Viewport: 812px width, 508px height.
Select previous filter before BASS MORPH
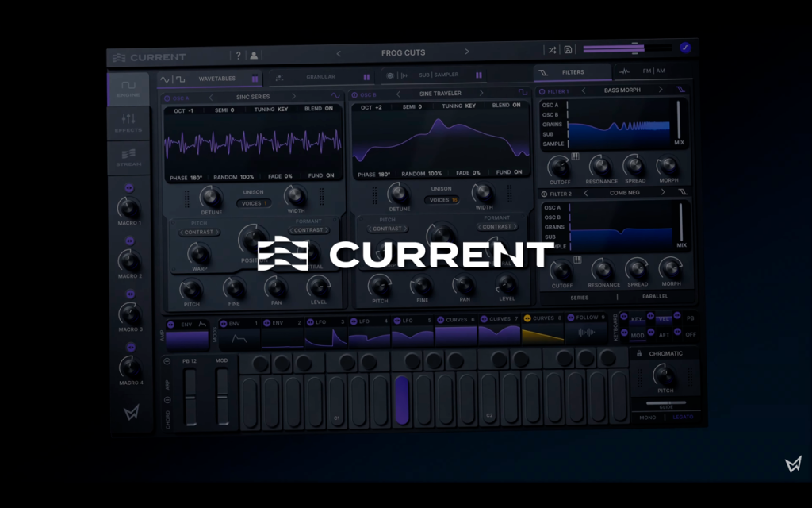click(584, 90)
